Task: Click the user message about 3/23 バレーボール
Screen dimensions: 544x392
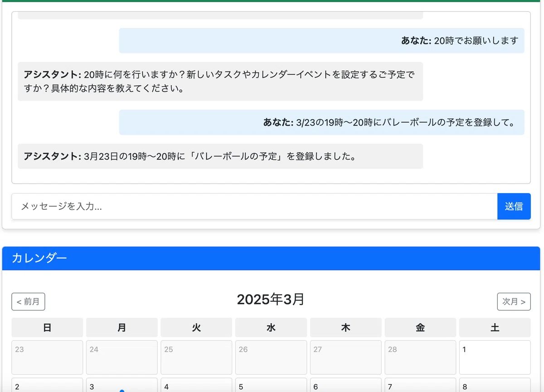Action: (322, 122)
